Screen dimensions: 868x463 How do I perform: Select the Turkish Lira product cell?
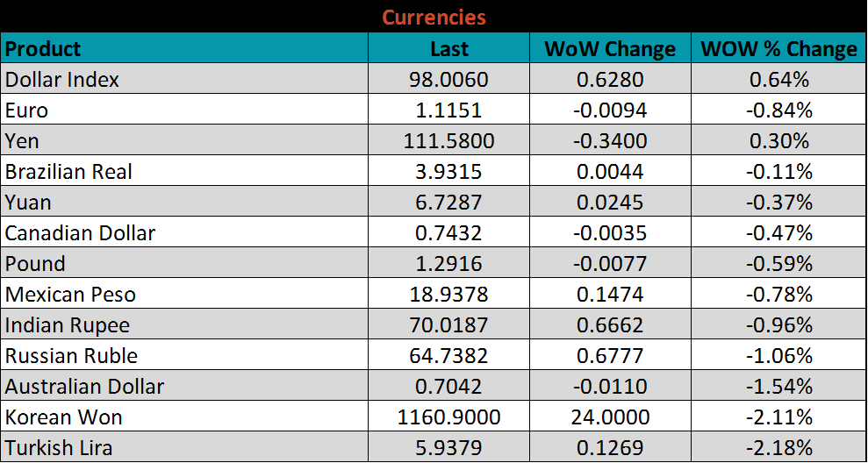point(59,448)
